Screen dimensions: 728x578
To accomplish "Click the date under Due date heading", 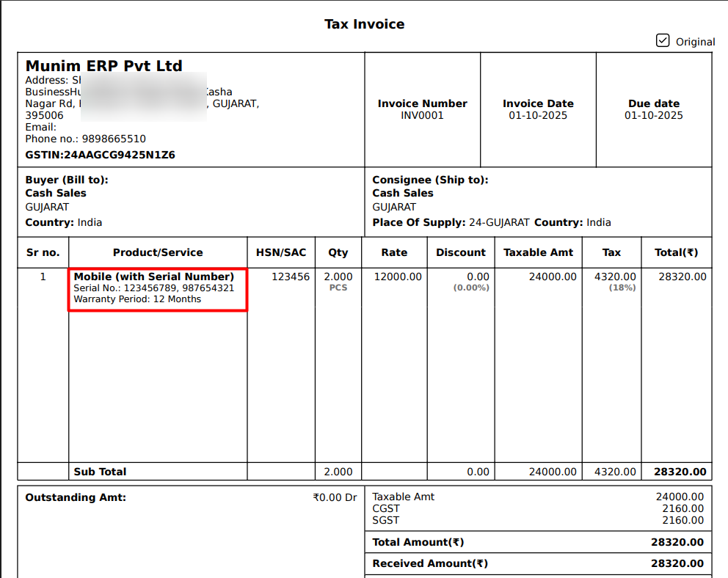I will 653,115.
